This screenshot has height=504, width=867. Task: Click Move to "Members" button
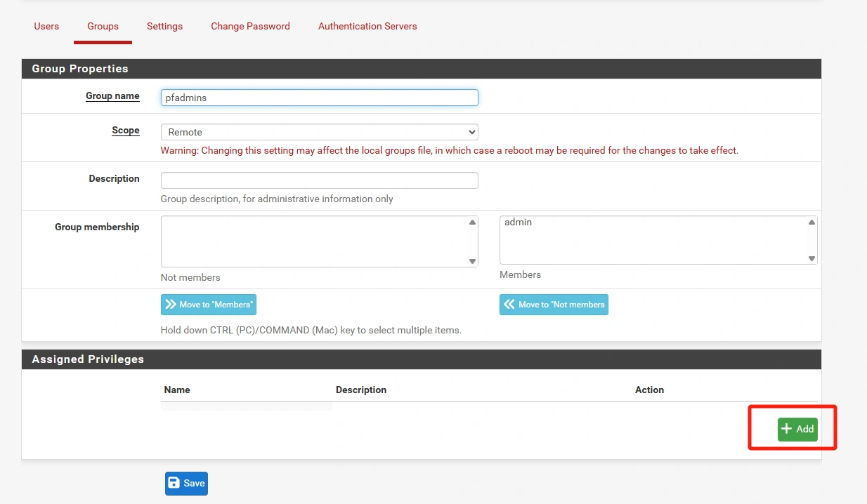click(209, 305)
